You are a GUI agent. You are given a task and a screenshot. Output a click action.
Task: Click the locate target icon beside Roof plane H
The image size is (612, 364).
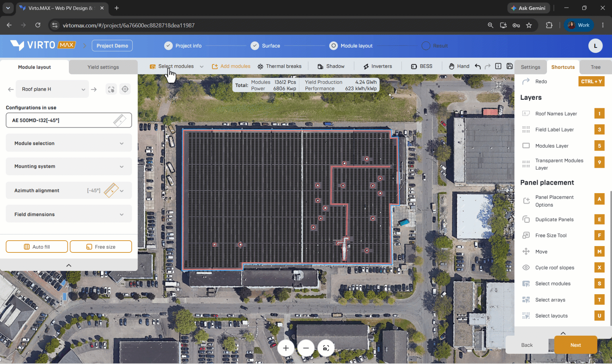[x=125, y=89]
